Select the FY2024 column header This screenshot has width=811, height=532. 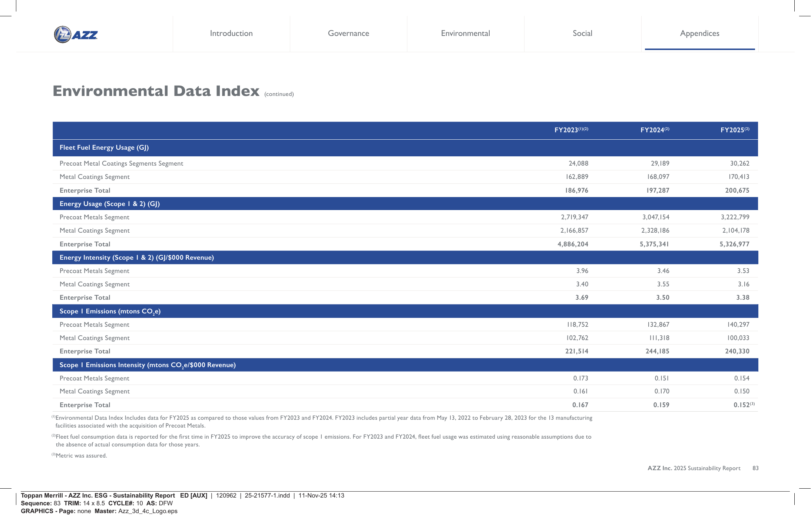pyautogui.click(x=655, y=130)
